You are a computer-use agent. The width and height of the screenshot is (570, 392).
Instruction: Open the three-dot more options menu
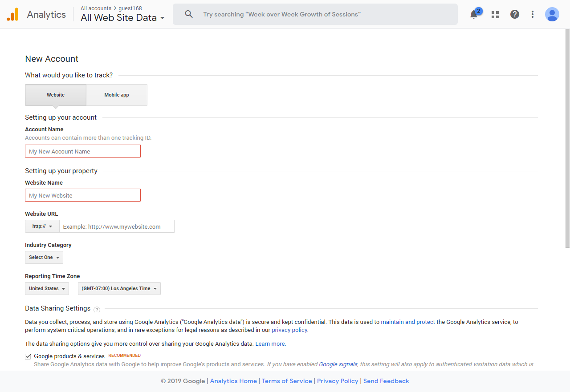click(x=533, y=14)
